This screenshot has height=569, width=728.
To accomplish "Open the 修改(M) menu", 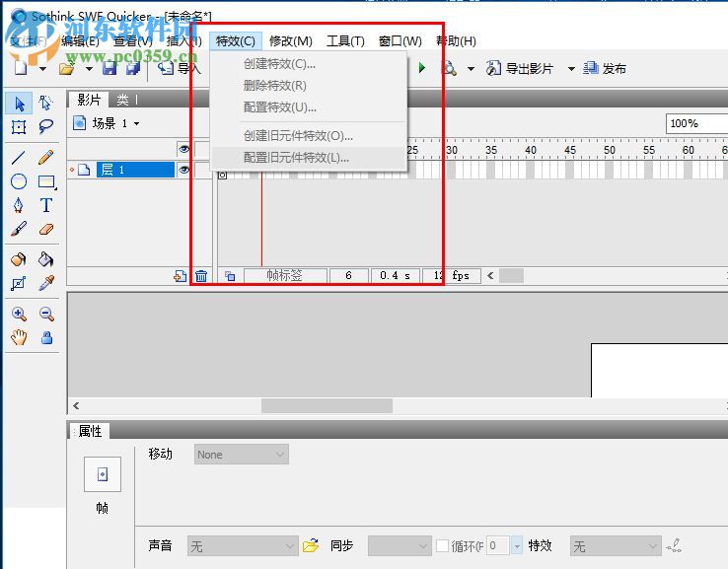I will pos(291,41).
